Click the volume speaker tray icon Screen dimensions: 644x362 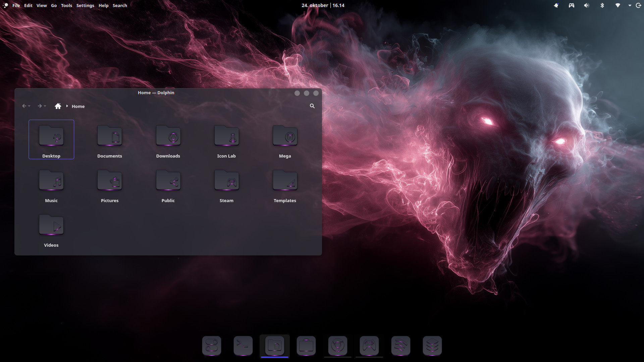[x=586, y=5]
